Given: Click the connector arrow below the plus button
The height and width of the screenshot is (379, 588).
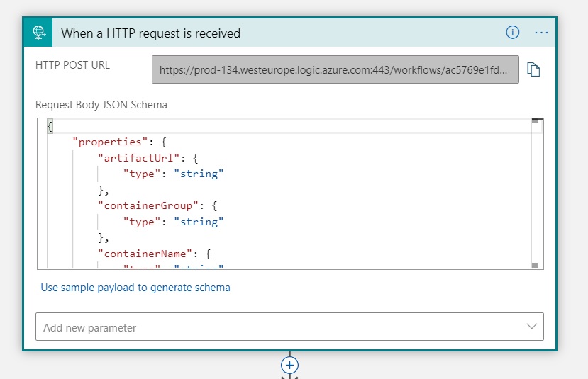Looking at the screenshot, I should [289, 376].
